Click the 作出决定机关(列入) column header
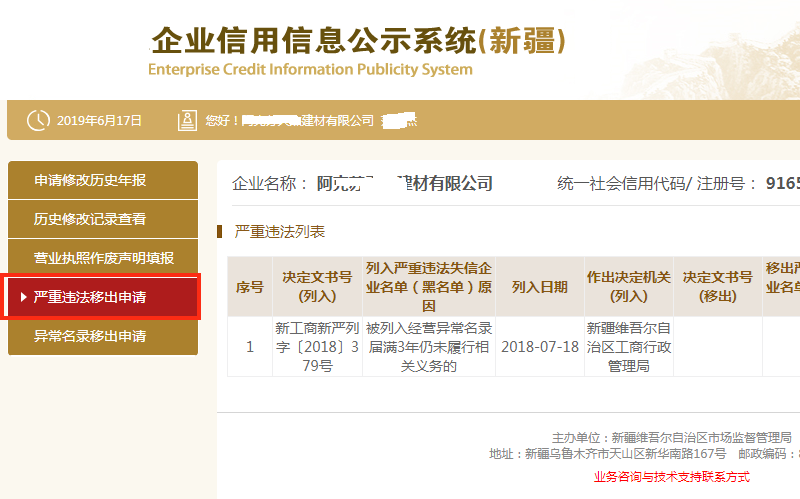The width and height of the screenshot is (800, 499). pos(629,287)
